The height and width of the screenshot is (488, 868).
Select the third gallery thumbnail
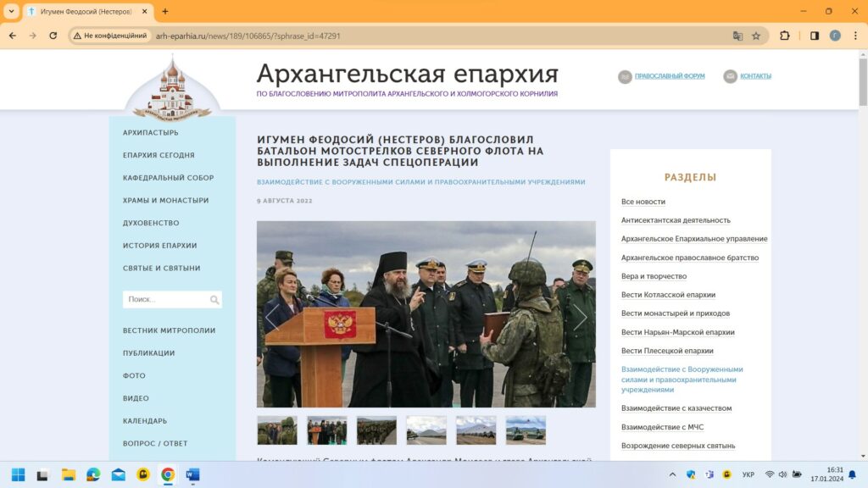click(376, 430)
